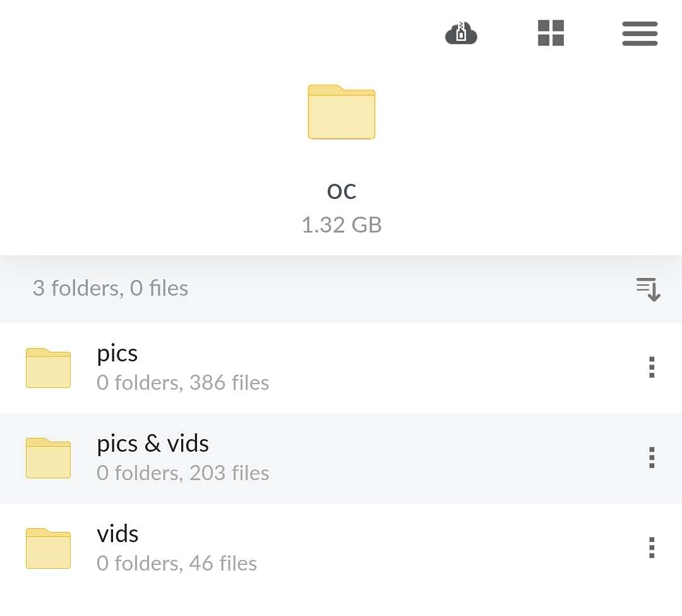682x616 pixels.
Task: Open options for pics & vids folder
Action: 652,457
